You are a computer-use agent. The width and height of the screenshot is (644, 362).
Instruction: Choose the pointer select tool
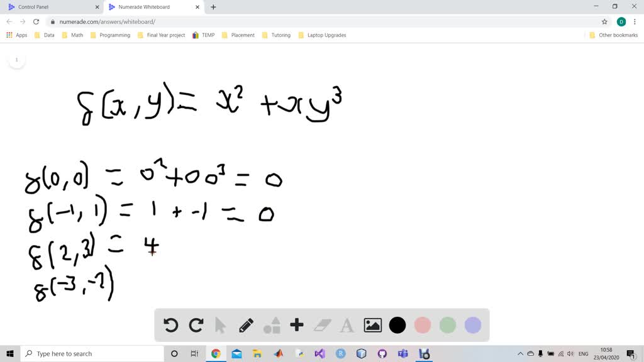[221, 325]
